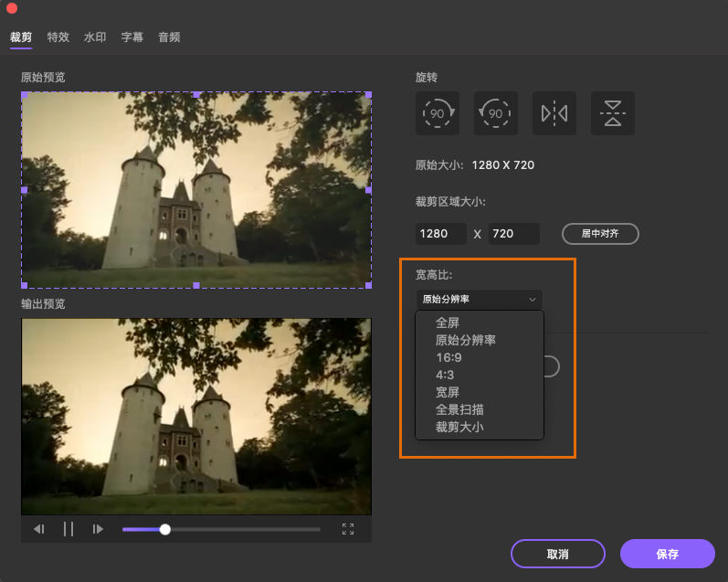The height and width of the screenshot is (582, 728).
Task: Step forward to the next frame
Action: pos(98,529)
